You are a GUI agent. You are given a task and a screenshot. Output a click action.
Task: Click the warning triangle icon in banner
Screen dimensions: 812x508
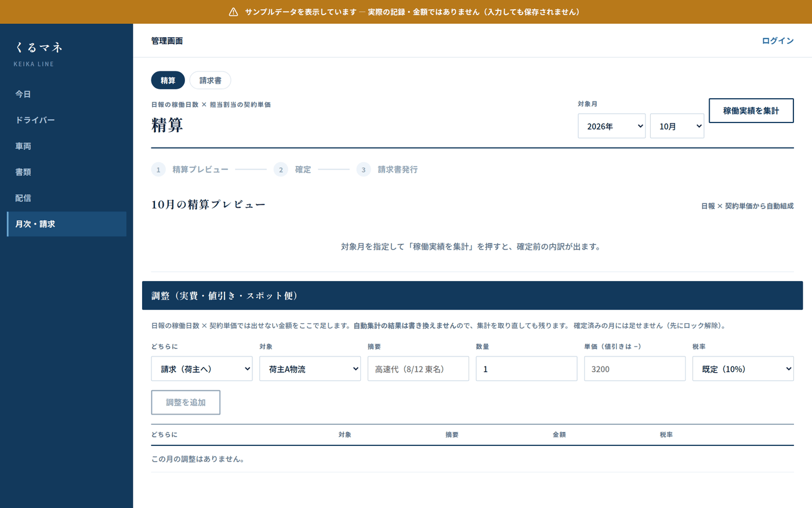[233, 12]
